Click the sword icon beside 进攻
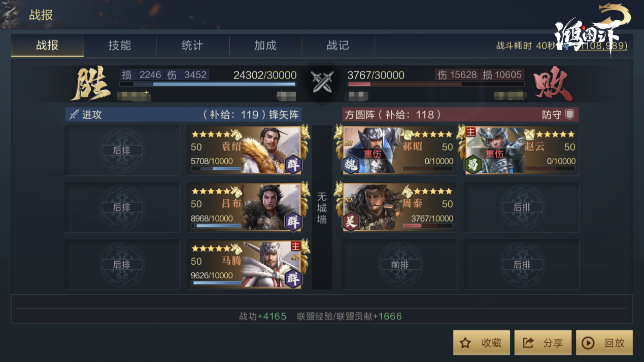This screenshot has height=362, width=644. point(74,115)
